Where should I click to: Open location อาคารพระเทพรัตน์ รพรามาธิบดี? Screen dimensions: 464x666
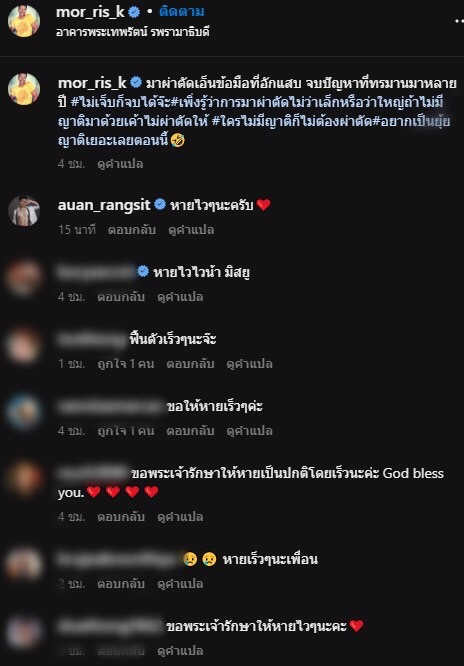[x=132, y=32]
